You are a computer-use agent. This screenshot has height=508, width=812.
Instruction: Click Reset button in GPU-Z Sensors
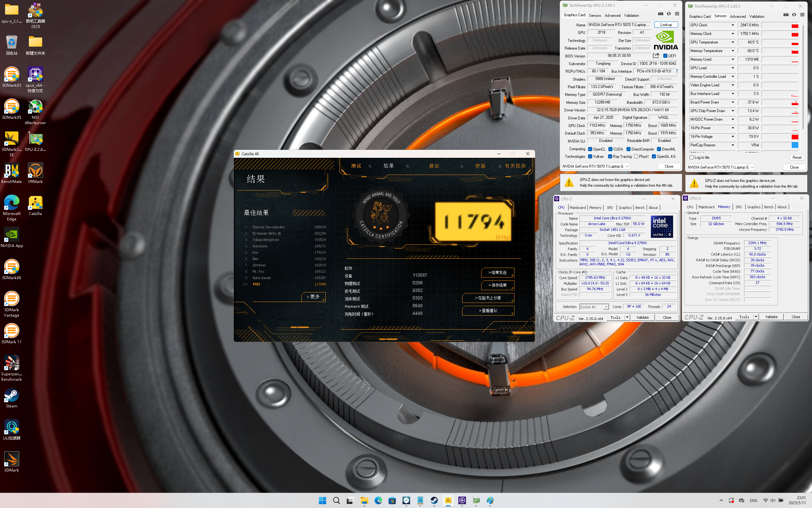797,157
